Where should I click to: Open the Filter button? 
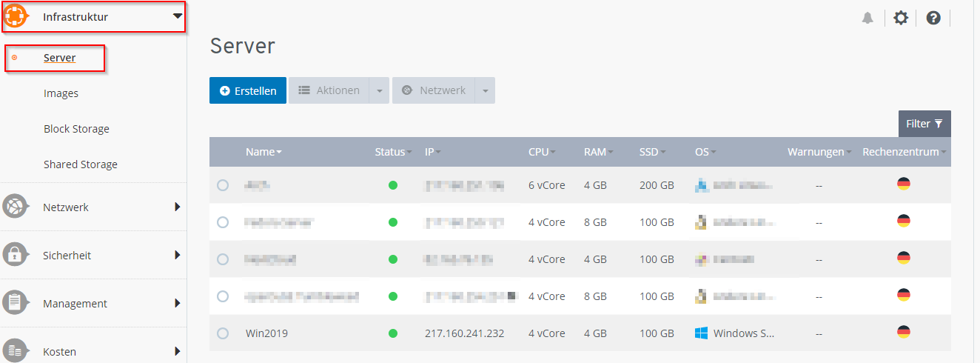[x=924, y=124]
